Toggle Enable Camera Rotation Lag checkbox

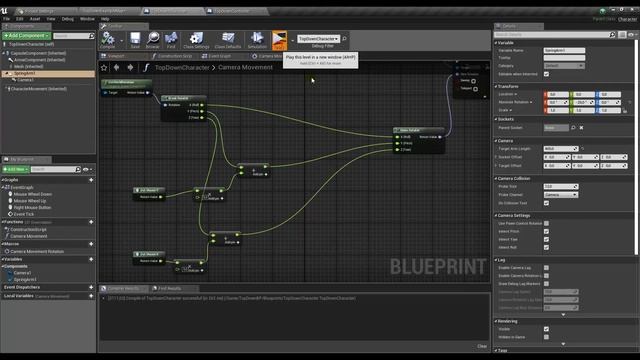pos(547,276)
